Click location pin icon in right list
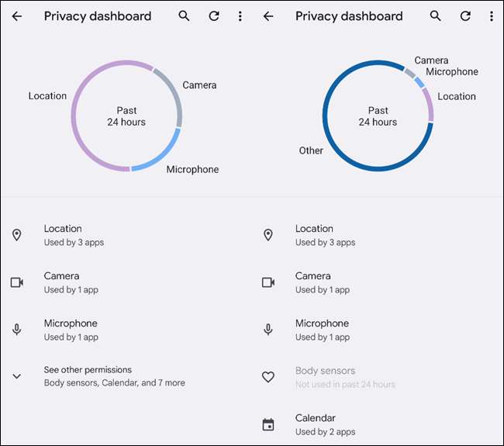504x446 pixels. click(268, 235)
